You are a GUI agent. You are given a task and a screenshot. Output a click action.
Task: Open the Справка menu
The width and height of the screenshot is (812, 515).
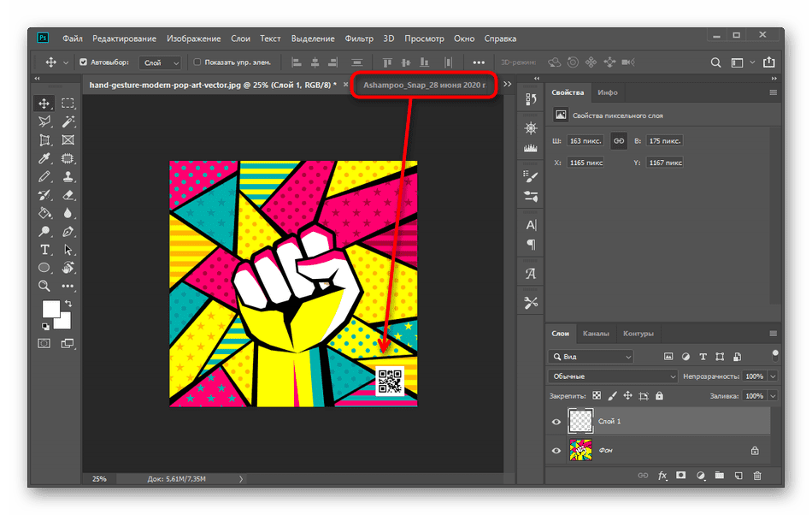(500, 38)
